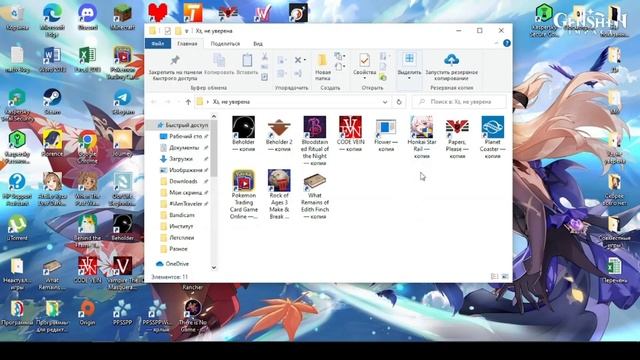Select What Remains of Edith Finch — копия shortcut

click(315, 194)
